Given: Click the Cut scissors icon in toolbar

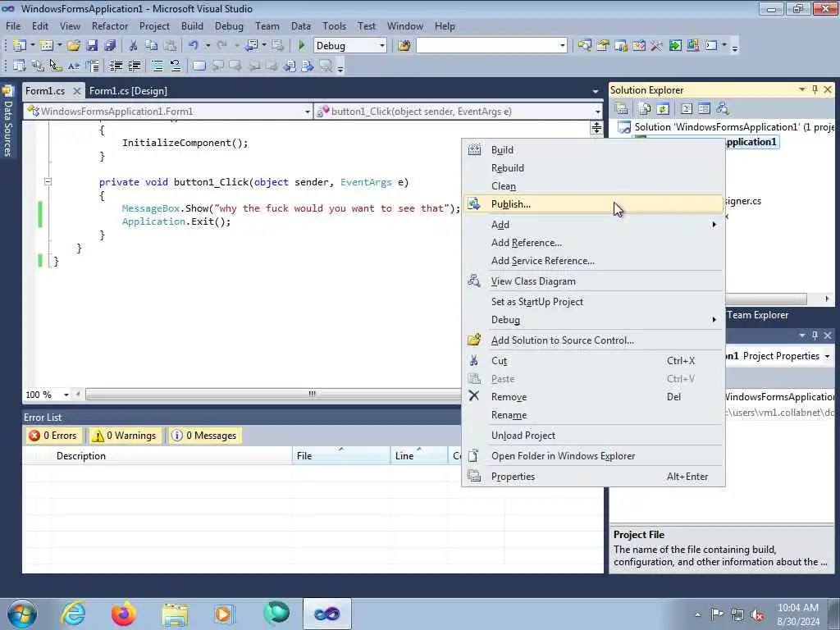Looking at the screenshot, I should (134, 46).
